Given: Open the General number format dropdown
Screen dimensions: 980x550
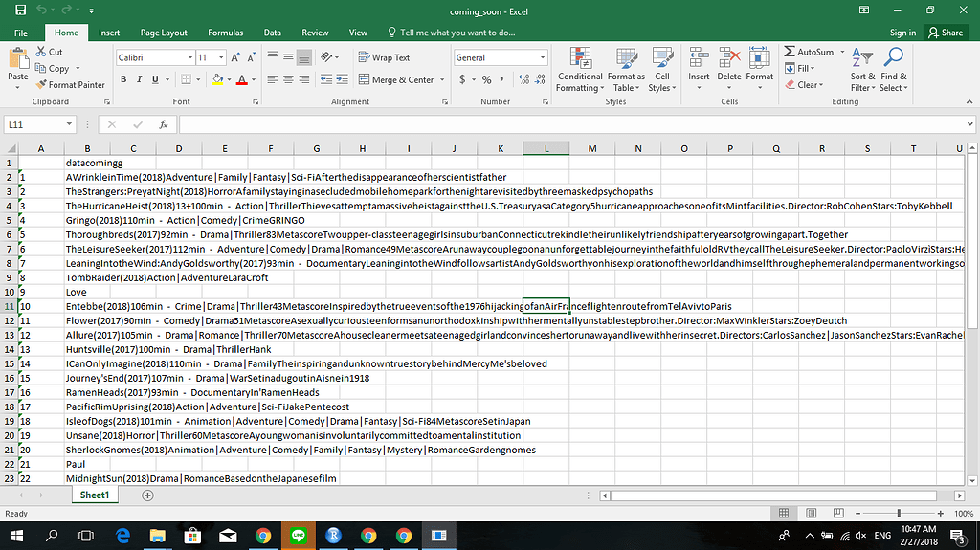Looking at the screenshot, I should pos(540,58).
